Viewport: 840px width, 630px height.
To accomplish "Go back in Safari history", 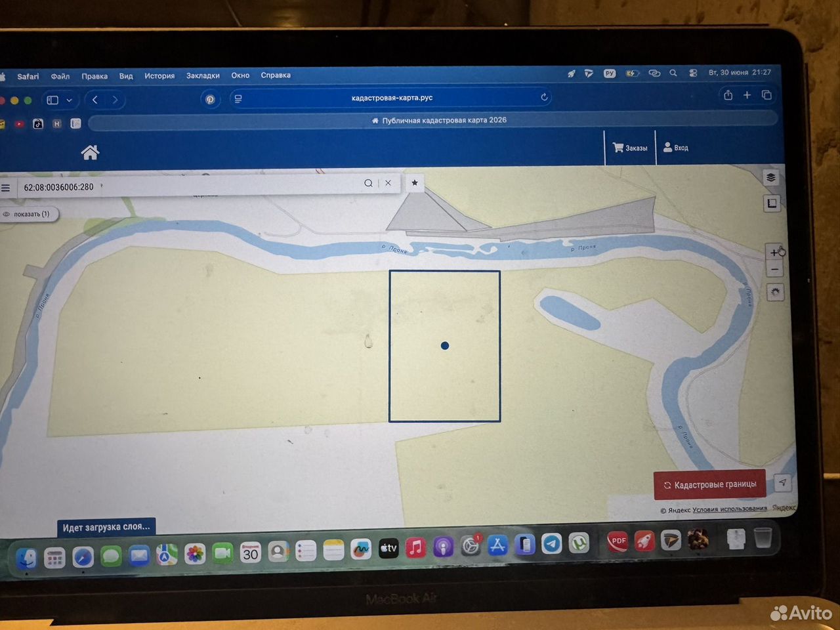I will [95, 100].
